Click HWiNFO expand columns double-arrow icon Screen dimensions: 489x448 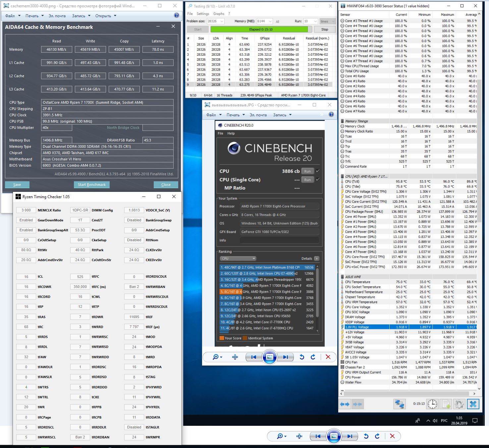[345, 404]
